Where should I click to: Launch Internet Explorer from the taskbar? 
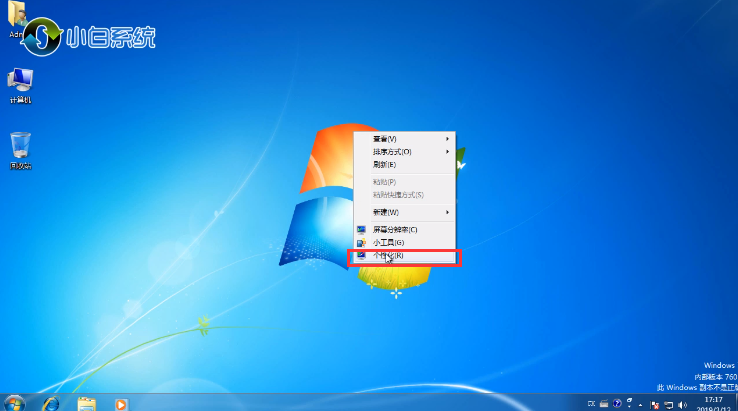click(51, 404)
